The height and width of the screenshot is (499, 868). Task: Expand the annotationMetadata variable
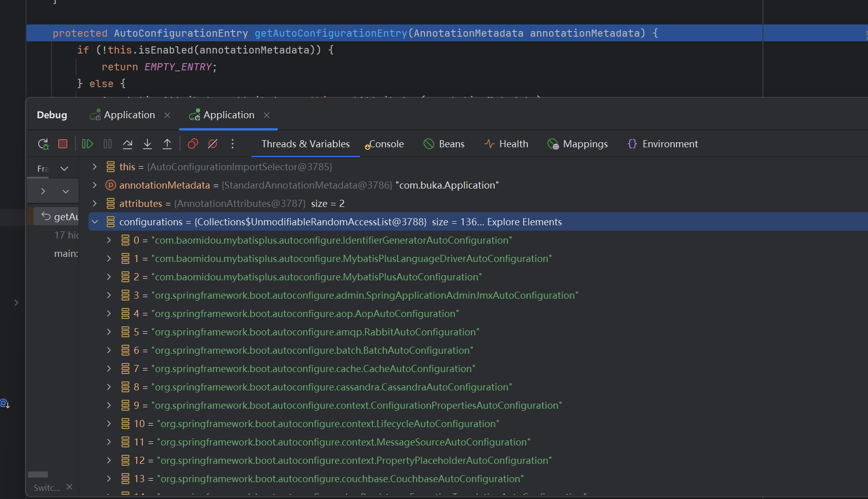pyautogui.click(x=94, y=185)
